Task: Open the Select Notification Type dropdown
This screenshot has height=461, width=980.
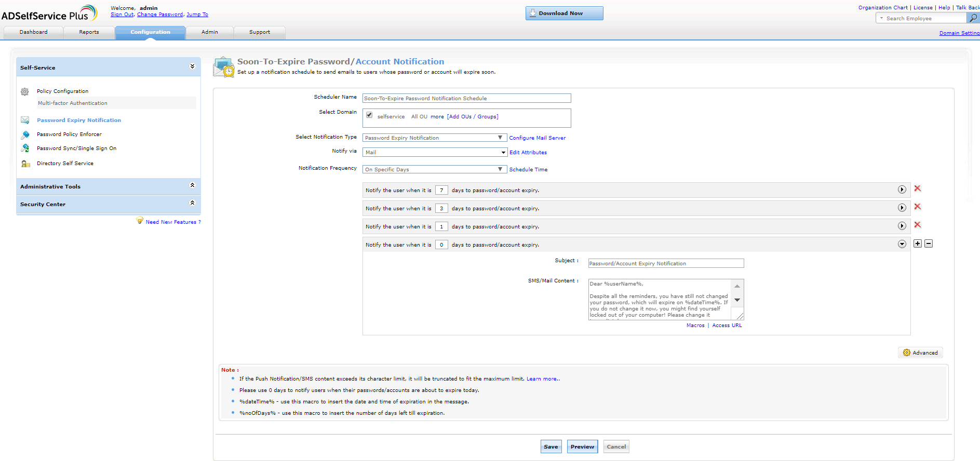Action: point(434,138)
